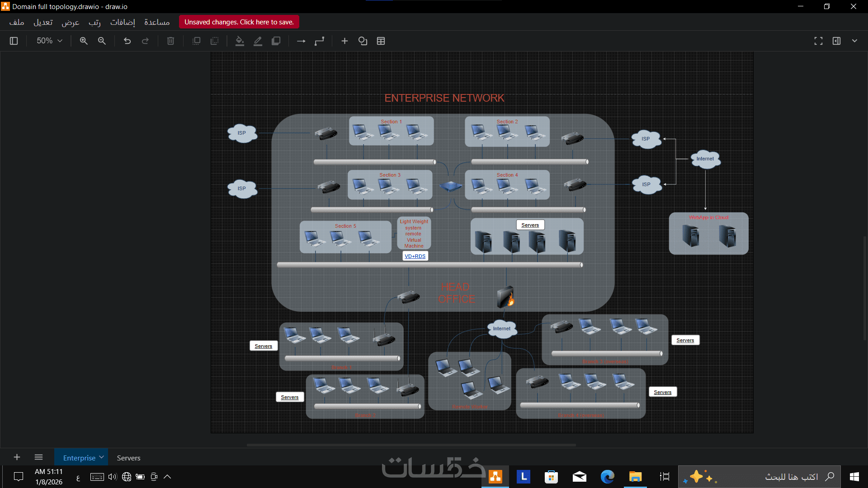Open the Line color pencil tool
This screenshot has width=868, height=488.
point(258,41)
